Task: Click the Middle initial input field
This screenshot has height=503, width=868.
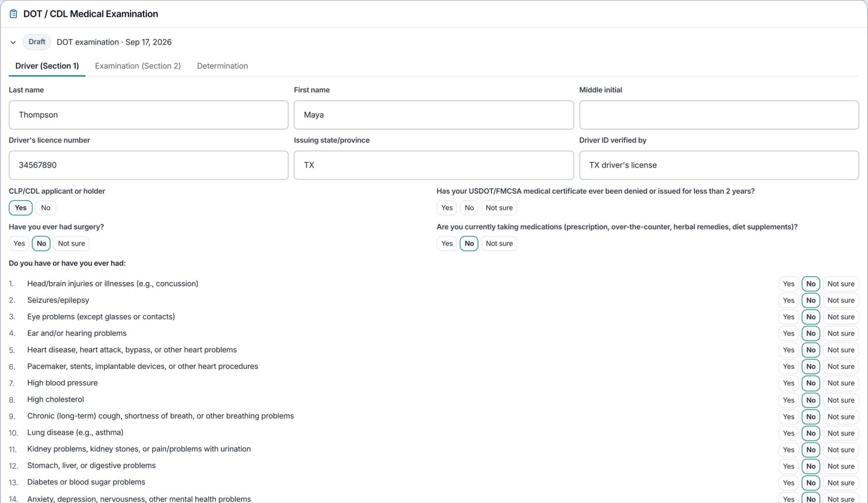Action: [719, 115]
